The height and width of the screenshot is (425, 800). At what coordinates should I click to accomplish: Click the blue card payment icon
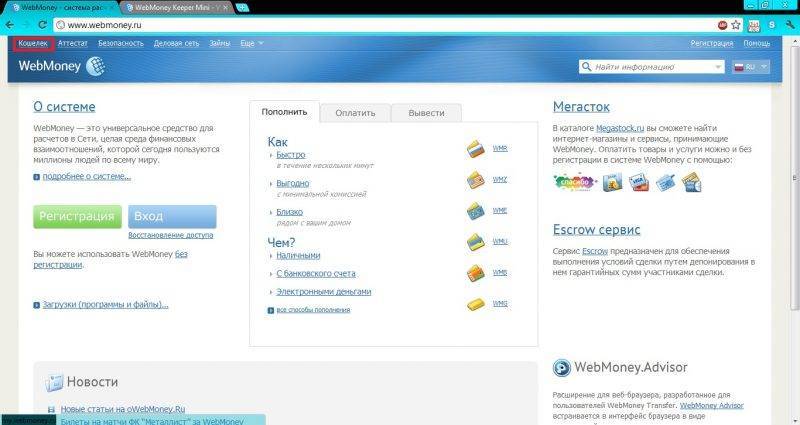coord(665,182)
